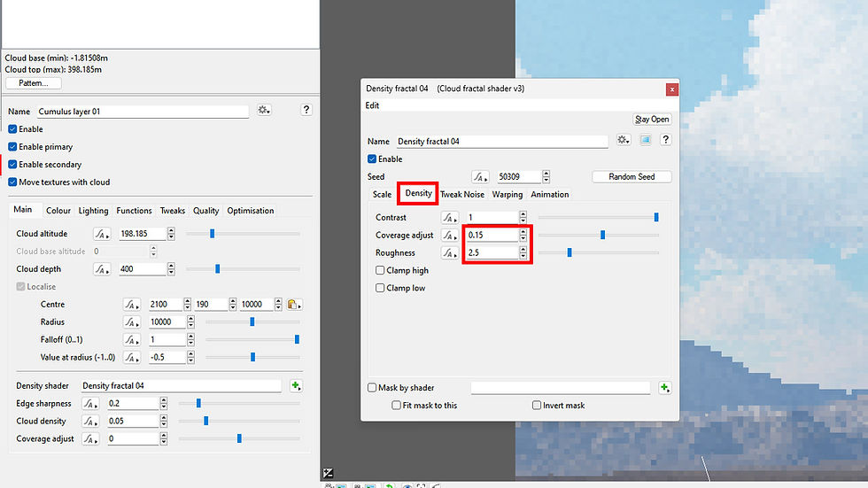
Task: Open animation button for Edge sharpness
Action: click(x=90, y=403)
